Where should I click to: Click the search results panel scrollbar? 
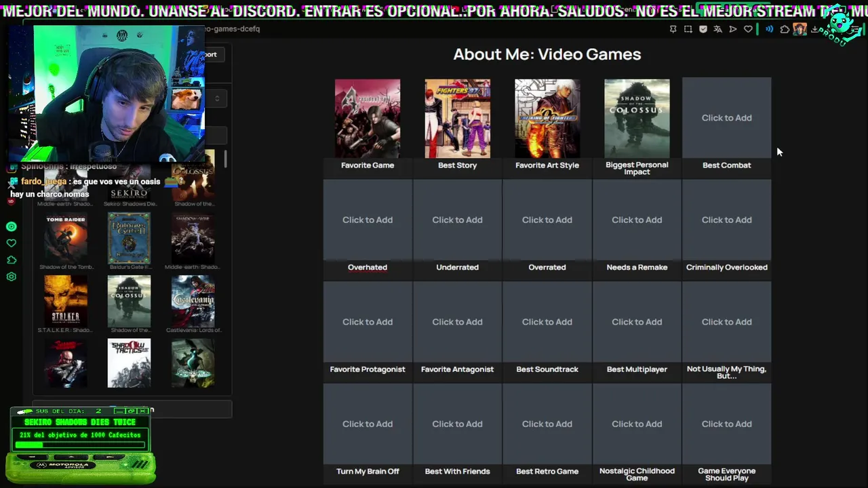225,160
